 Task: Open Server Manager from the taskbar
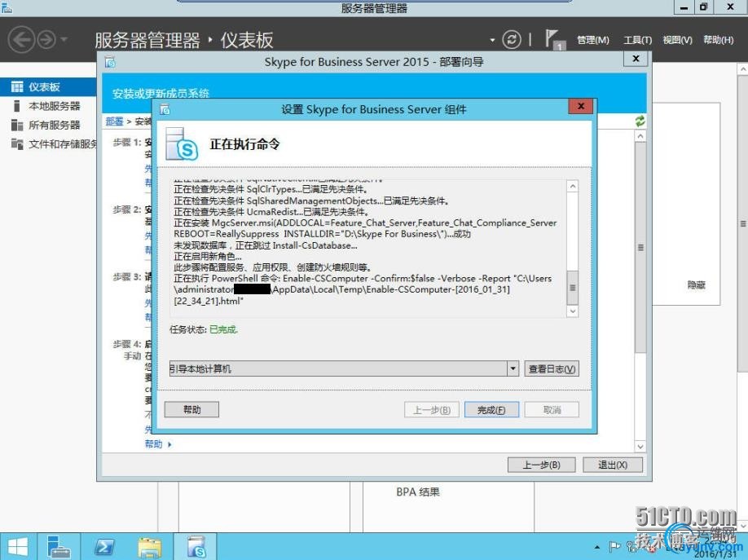pyautogui.click(x=59, y=547)
